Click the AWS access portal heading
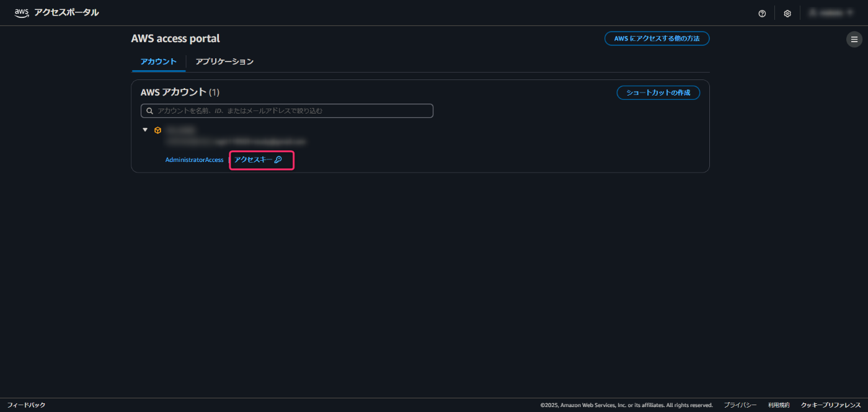 (175, 38)
